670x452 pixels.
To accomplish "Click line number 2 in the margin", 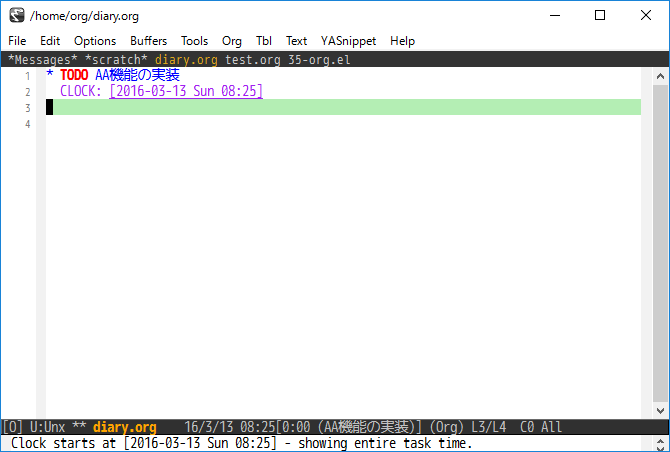I will [x=28, y=92].
